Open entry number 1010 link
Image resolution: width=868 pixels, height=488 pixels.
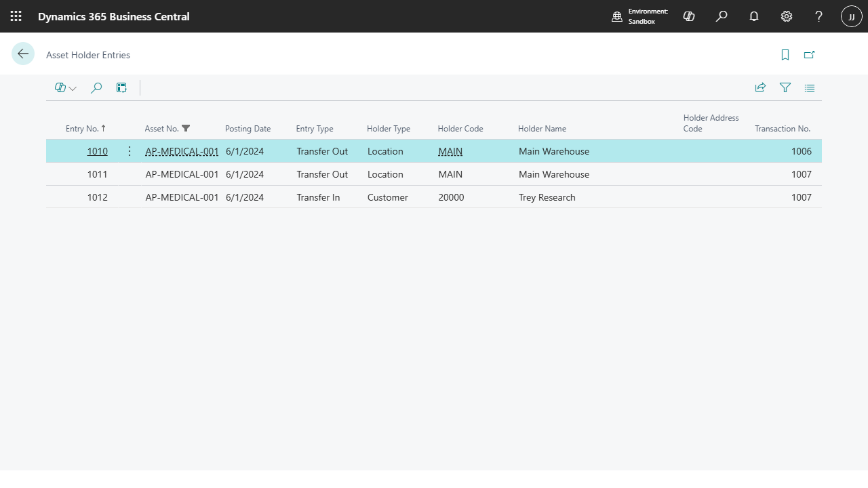[x=97, y=151]
